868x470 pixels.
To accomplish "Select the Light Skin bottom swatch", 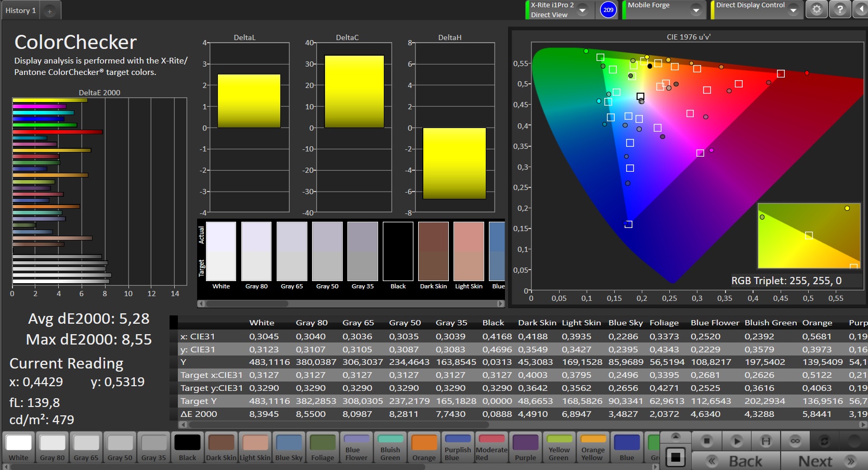I will point(255,447).
